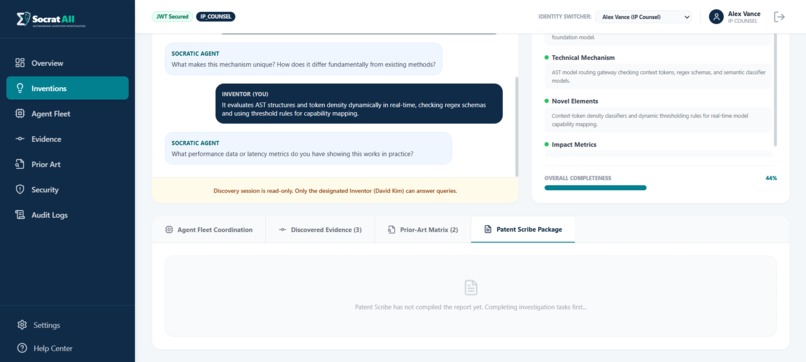Click the 44% completeness value
806x362 pixels.
[x=771, y=178]
